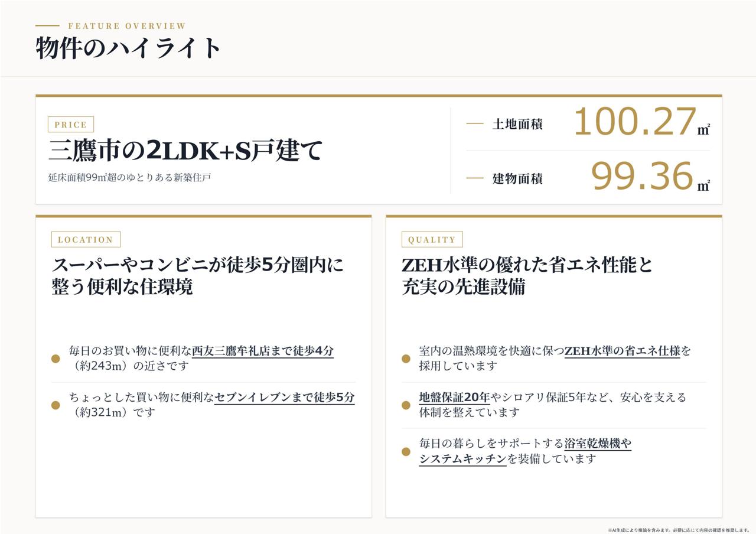Click the 三鷹市の2LDK+S戸建て headline
The height and width of the screenshot is (534, 756).
(x=185, y=150)
